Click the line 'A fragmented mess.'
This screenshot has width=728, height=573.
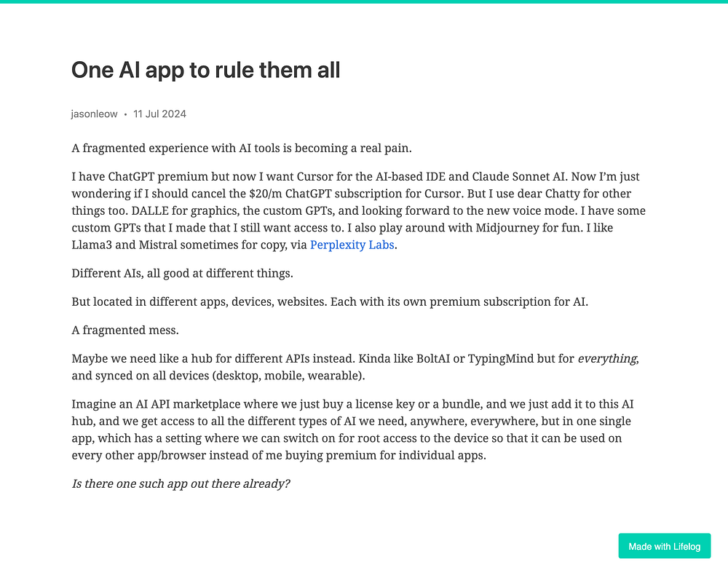click(x=125, y=330)
